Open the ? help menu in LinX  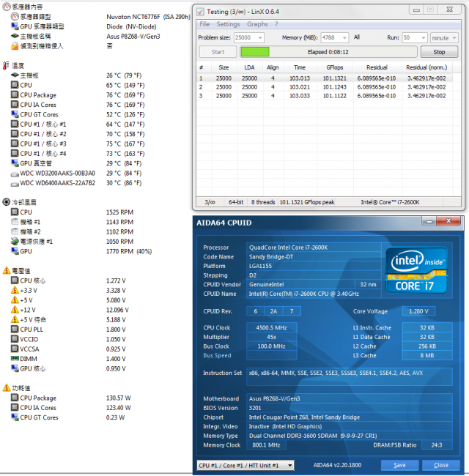(x=276, y=24)
